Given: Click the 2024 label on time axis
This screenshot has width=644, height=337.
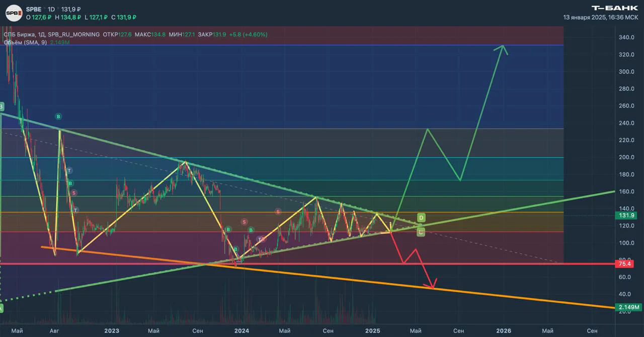Looking at the screenshot, I should (x=242, y=330).
